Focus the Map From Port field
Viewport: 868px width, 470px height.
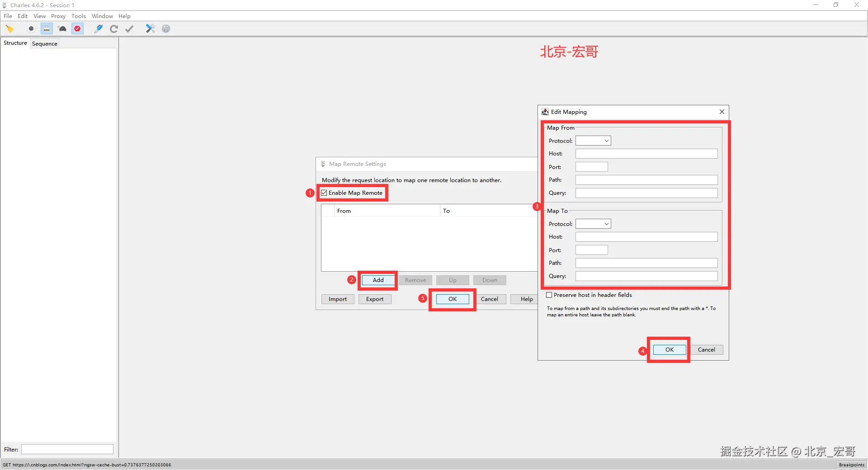(592, 167)
